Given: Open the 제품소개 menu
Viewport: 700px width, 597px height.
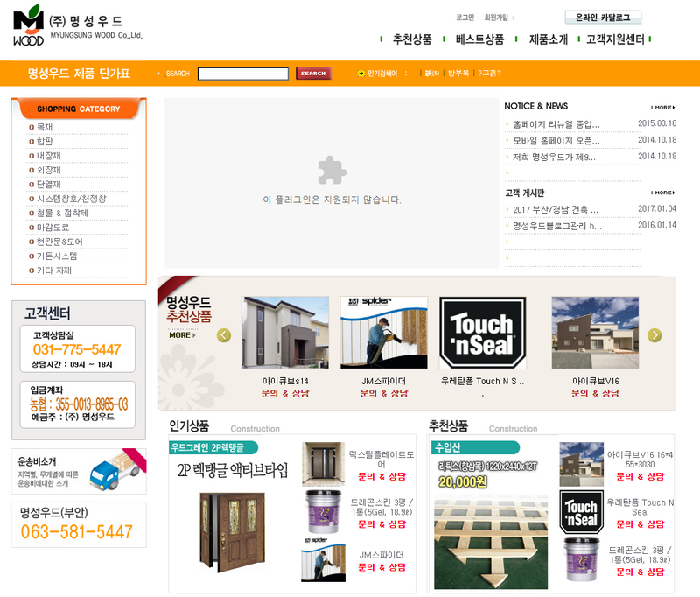Looking at the screenshot, I should click(549, 39).
